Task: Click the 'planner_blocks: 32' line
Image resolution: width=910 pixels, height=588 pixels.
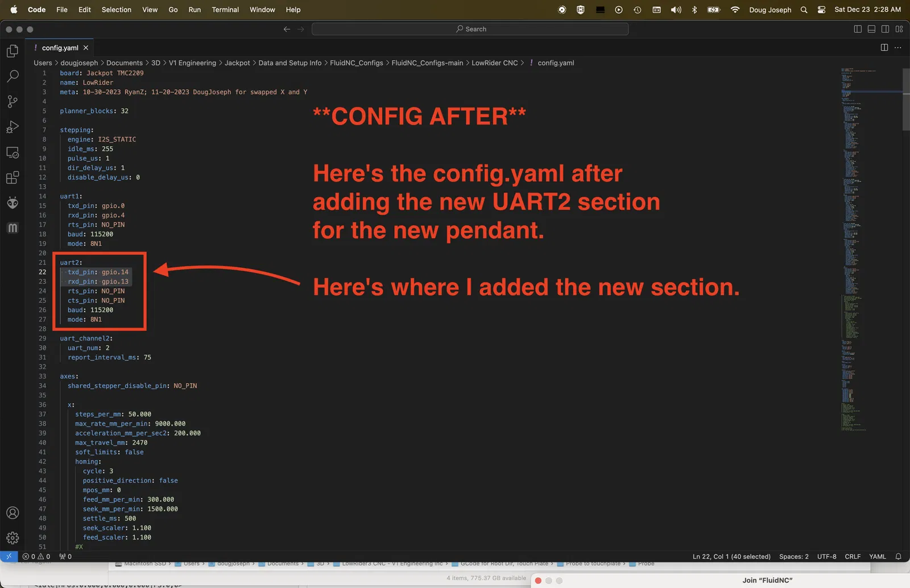Action: pyautogui.click(x=94, y=111)
